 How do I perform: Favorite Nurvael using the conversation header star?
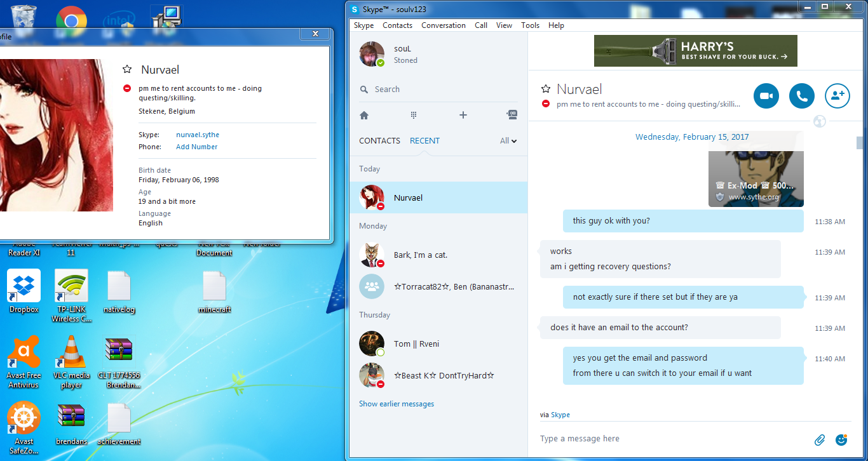pyautogui.click(x=545, y=89)
